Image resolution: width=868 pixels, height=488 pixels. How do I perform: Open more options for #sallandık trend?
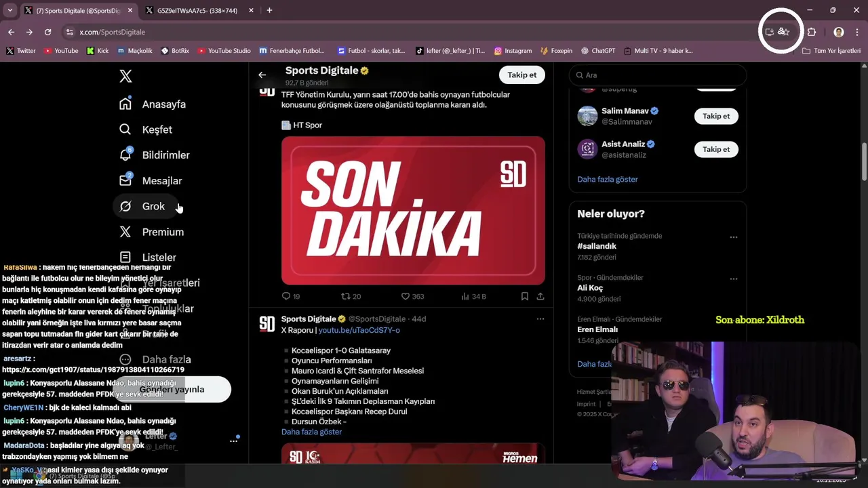click(733, 237)
